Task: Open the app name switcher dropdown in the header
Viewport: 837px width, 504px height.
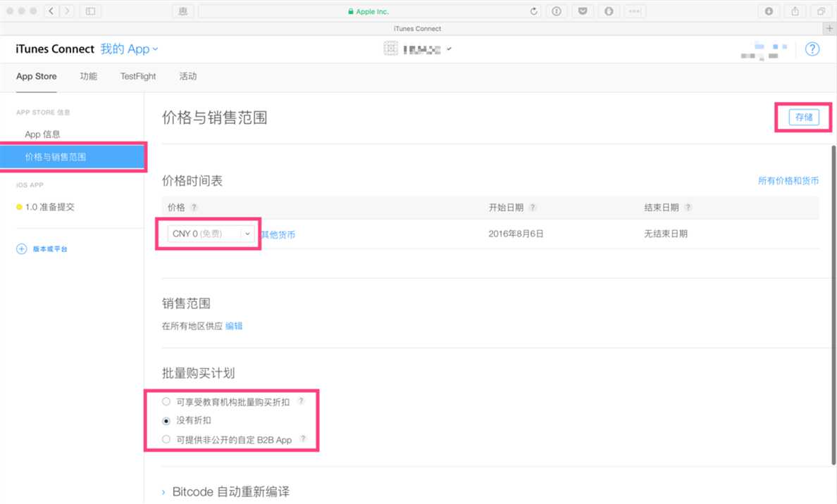Action: click(427, 49)
